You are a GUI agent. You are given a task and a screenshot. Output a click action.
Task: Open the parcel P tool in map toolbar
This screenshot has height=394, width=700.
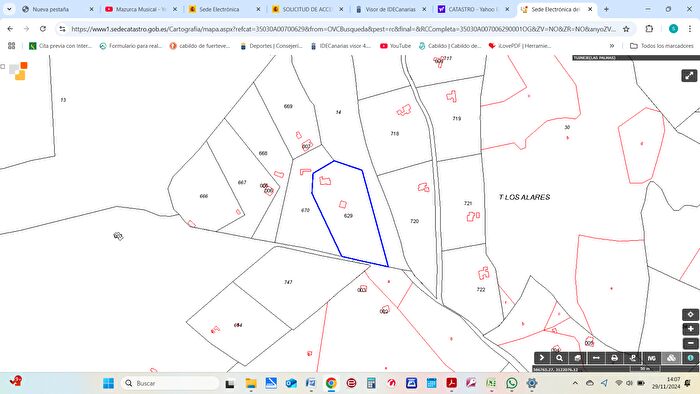click(x=633, y=358)
